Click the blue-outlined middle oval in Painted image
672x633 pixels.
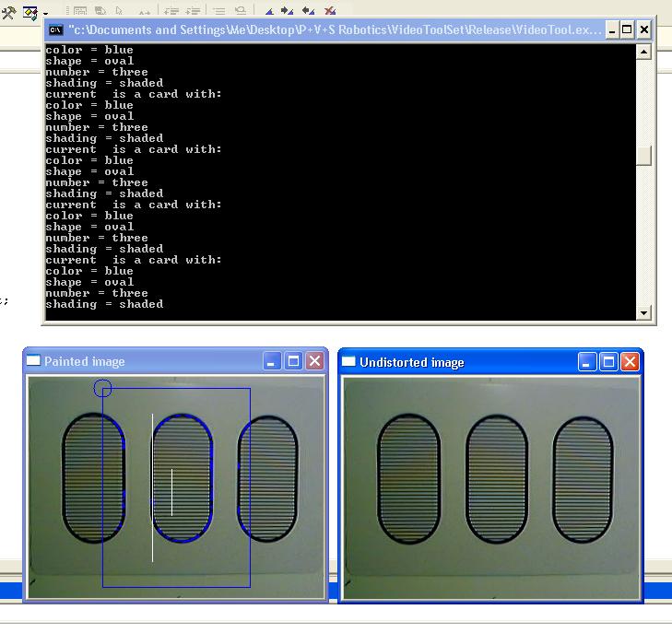tap(183, 478)
